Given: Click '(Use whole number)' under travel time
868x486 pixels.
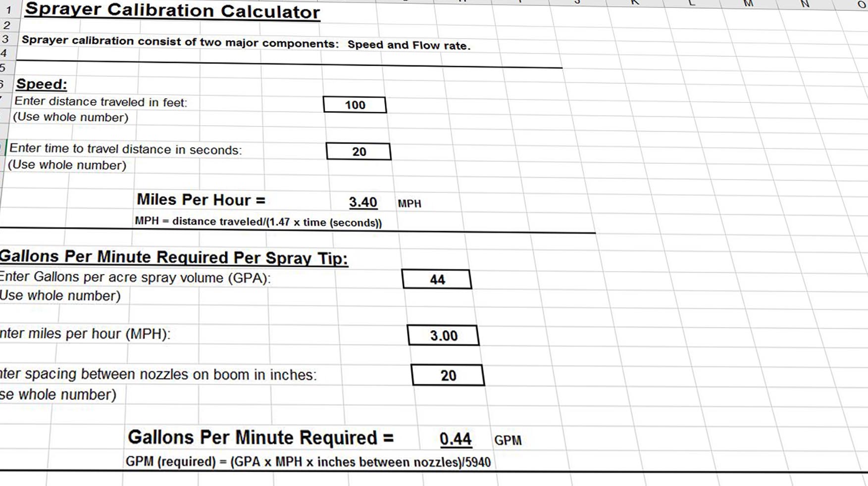Looking at the screenshot, I should click(67, 165).
